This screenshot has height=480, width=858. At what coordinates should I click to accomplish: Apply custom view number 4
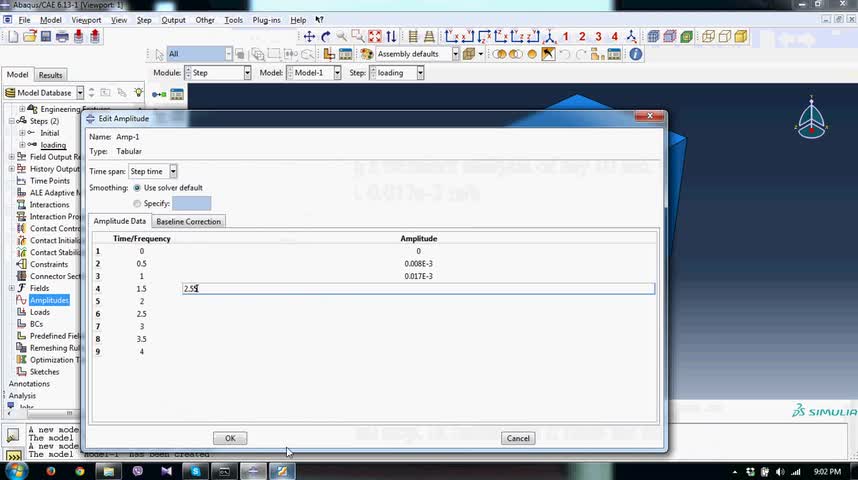pyautogui.click(x=614, y=37)
